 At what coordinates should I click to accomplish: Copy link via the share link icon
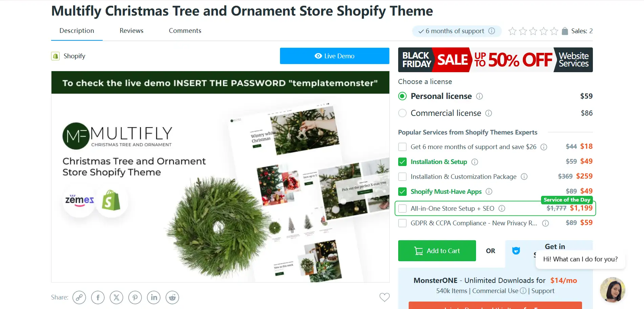pos(79,297)
